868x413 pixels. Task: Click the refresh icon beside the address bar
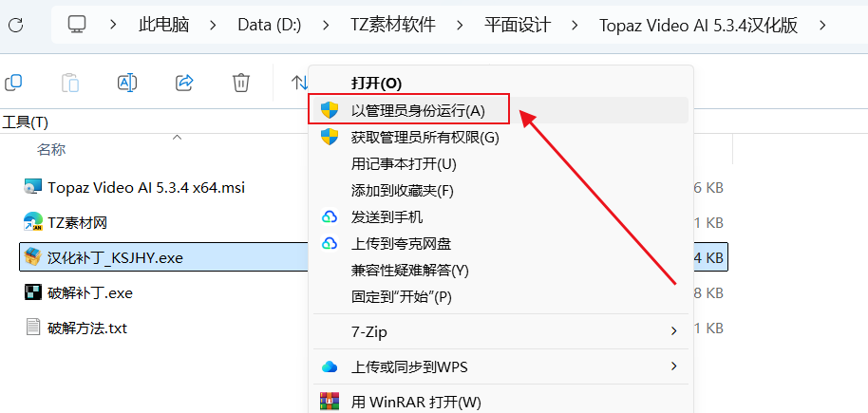pos(16,25)
